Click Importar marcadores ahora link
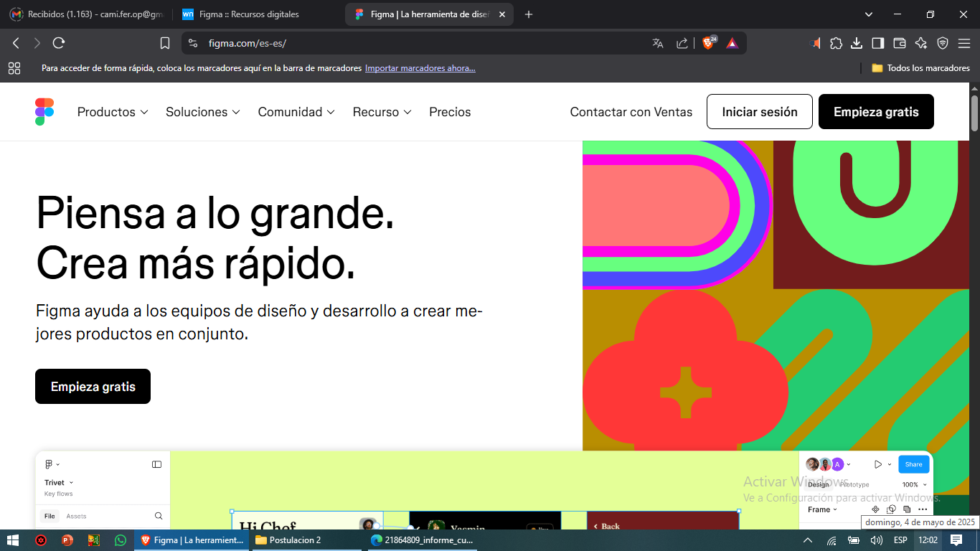Screen dimensions: 980x551 pos(420,68)
